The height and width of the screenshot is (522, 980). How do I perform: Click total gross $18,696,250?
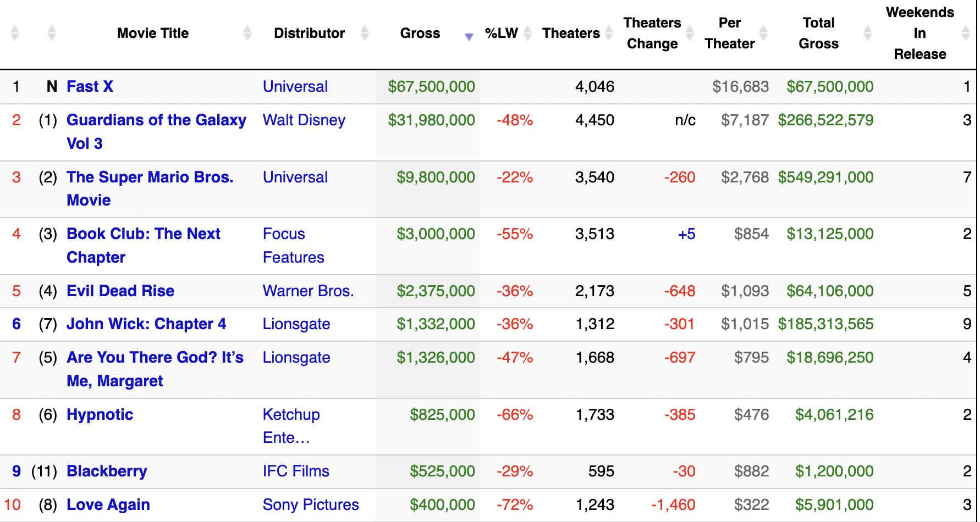[x=830, y=358]
